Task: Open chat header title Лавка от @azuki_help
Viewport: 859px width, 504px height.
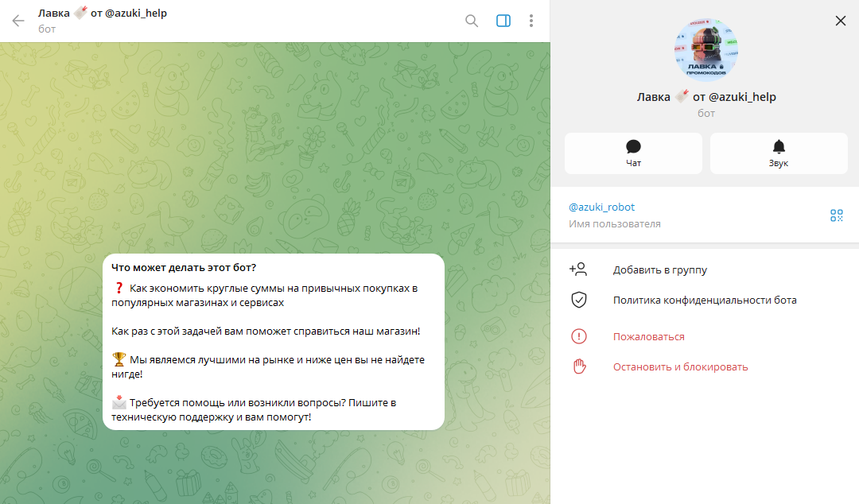Action: click(103, 14)
